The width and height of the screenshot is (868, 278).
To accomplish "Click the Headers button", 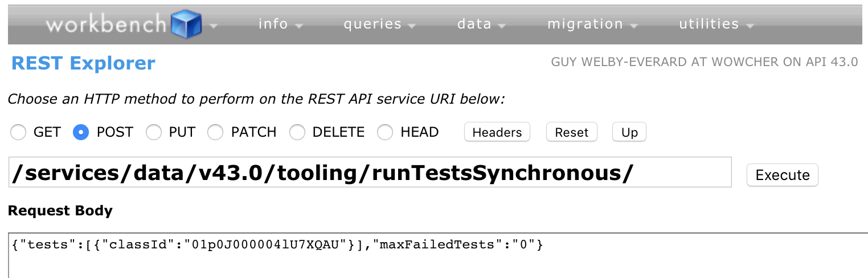I will coord(497,132).
